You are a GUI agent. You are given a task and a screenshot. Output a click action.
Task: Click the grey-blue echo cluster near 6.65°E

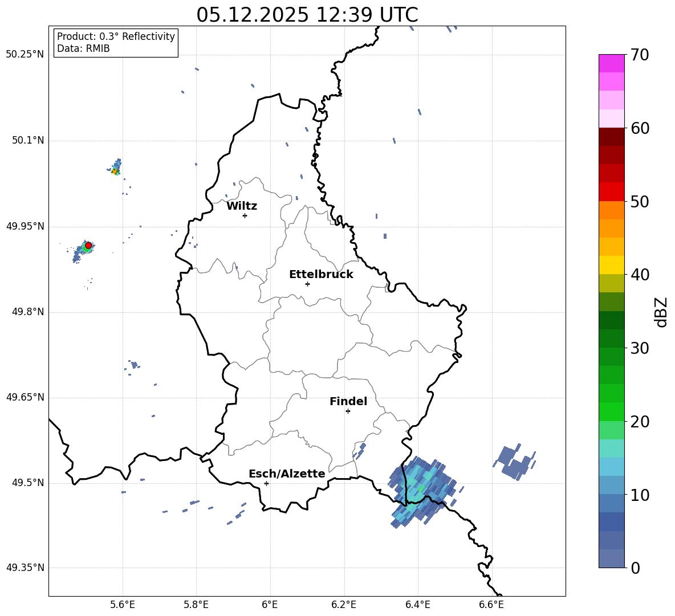pyautogui.click(x=514, y=462)
